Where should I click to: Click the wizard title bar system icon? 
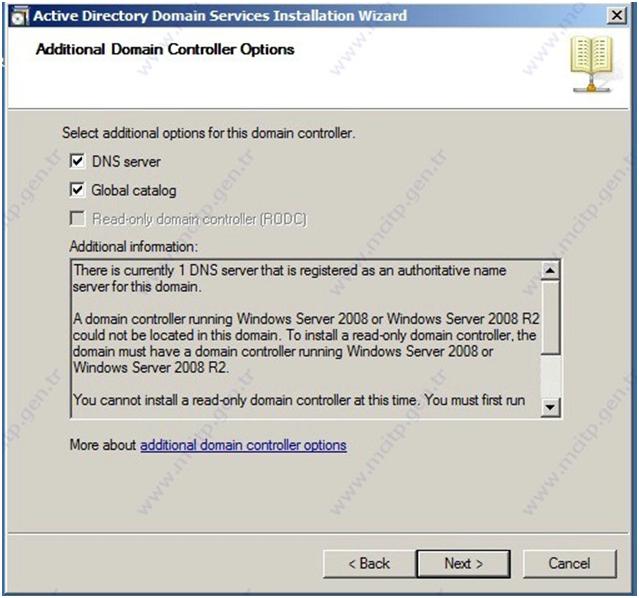20,17
